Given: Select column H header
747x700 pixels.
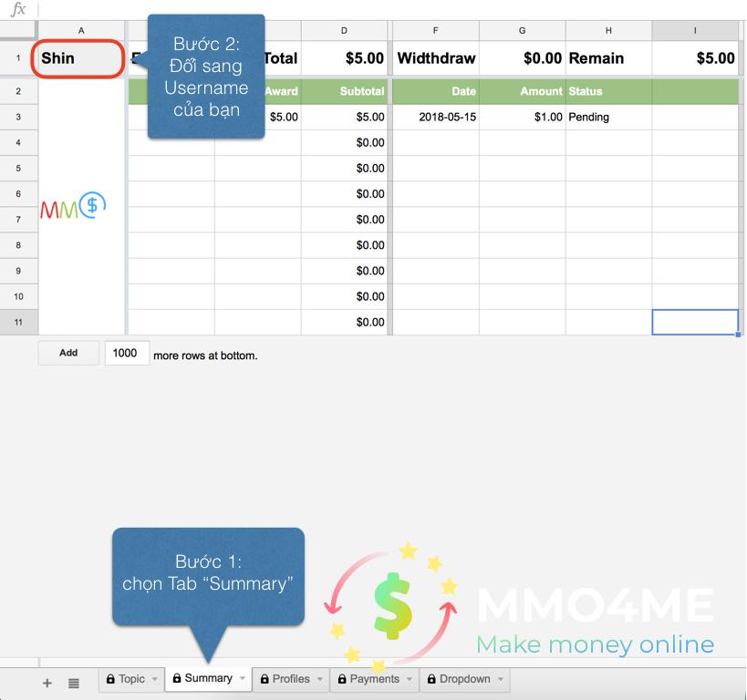Looking at the screenshot, I should tap(608, 30).
